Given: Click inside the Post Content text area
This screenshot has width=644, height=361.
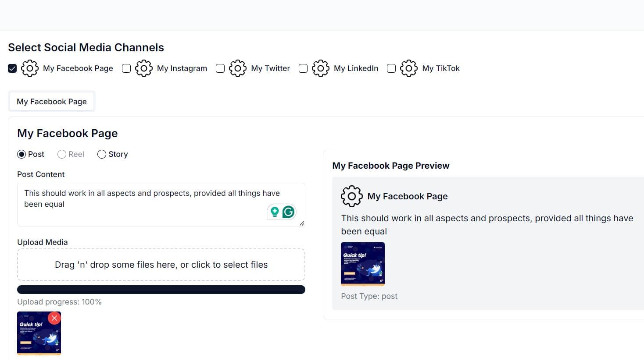Looking at the screenshot, I should tap(161, 205).
